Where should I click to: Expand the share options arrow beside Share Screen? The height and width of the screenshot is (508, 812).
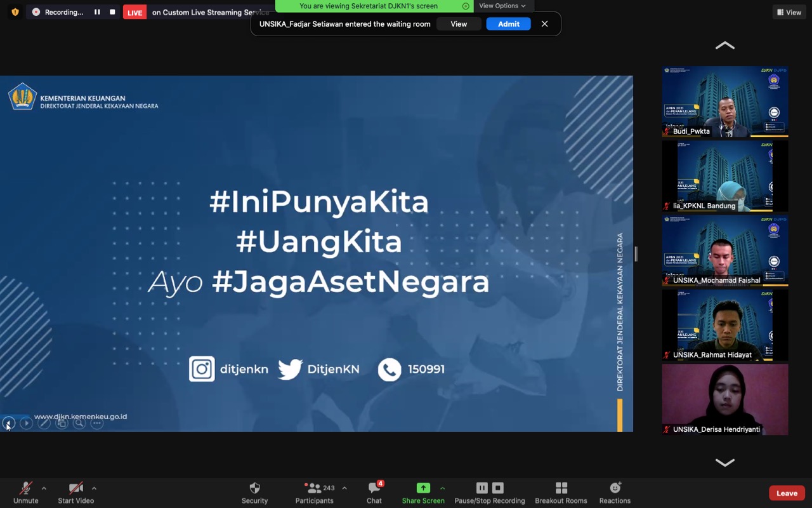click(x=442, y=488)
